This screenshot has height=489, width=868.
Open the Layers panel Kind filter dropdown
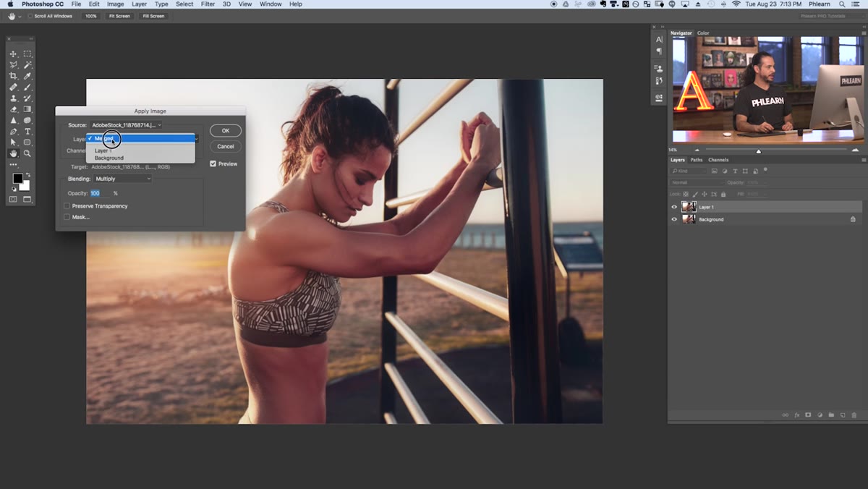coord(689,171)
